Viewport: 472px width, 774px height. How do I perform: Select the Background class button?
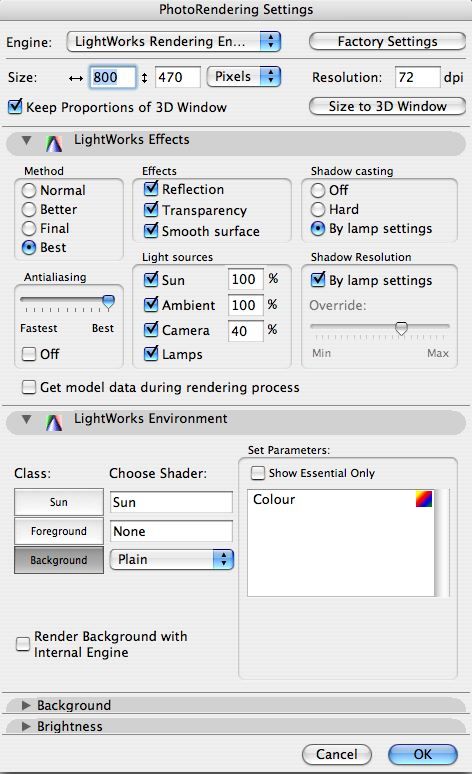click(59, 560)
